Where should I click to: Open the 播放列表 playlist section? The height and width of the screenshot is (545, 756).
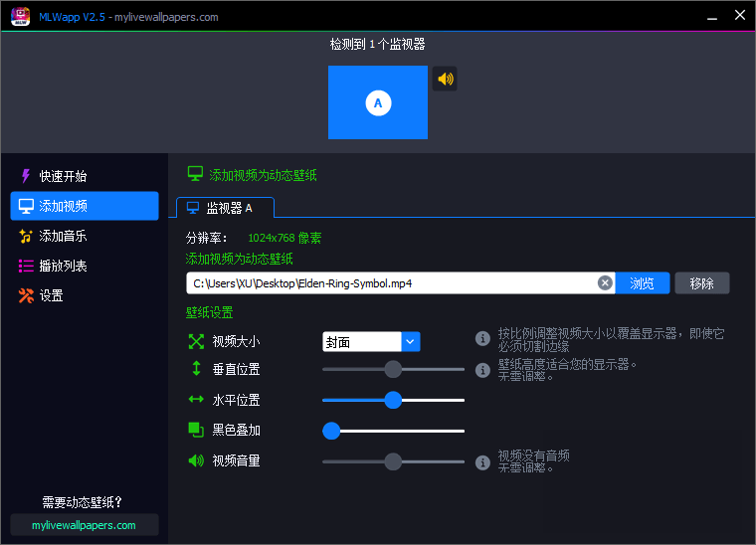(x=85, y=266)
